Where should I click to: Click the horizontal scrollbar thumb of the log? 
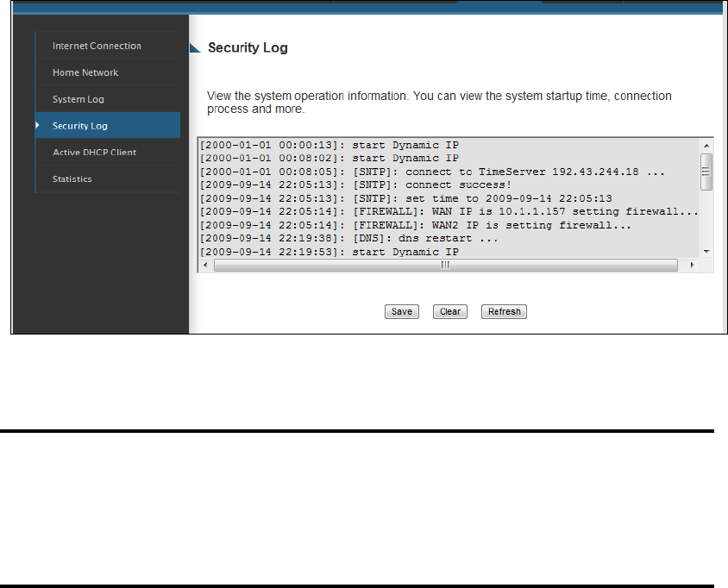[446, 265]
